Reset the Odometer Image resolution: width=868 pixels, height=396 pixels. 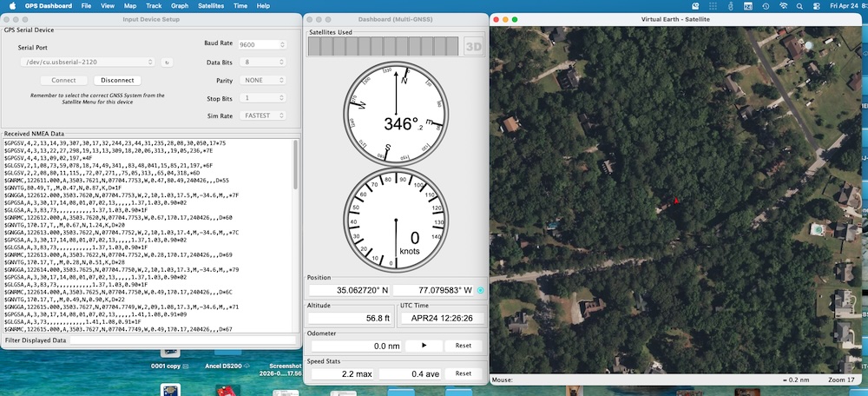[464, 346]
